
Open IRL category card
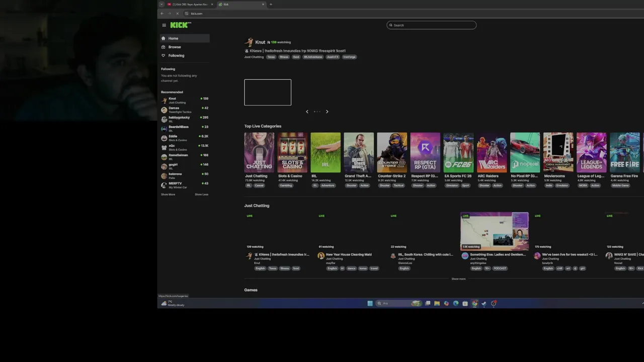click(x=326, y=153)
